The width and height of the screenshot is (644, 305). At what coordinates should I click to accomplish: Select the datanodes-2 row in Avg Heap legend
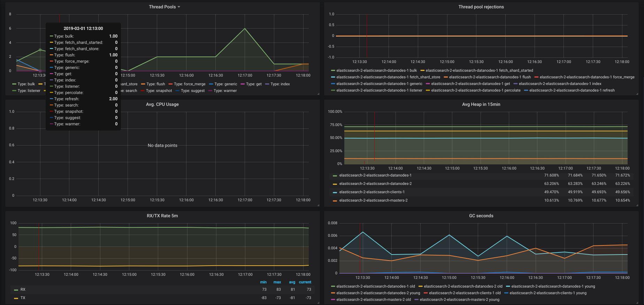tap(375, 183)
